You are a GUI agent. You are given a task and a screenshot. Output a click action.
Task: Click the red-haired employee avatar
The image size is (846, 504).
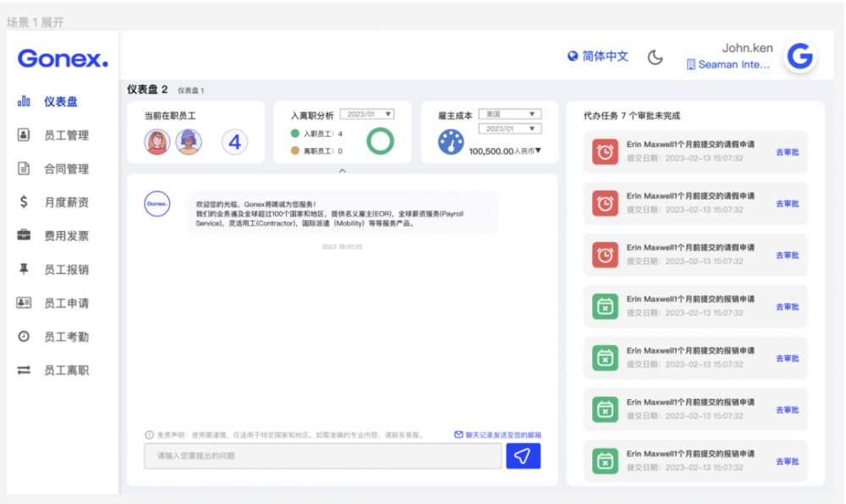tap(157, 142)
